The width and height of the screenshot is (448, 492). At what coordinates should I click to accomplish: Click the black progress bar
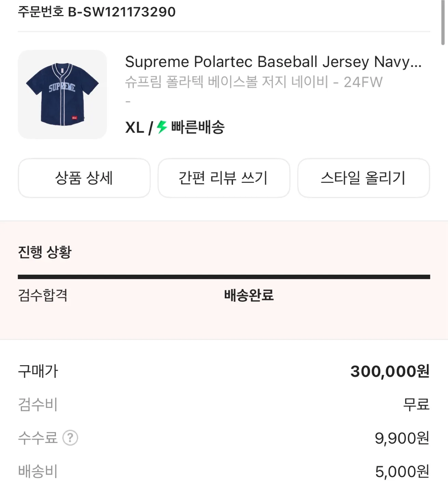click(224, 277)
